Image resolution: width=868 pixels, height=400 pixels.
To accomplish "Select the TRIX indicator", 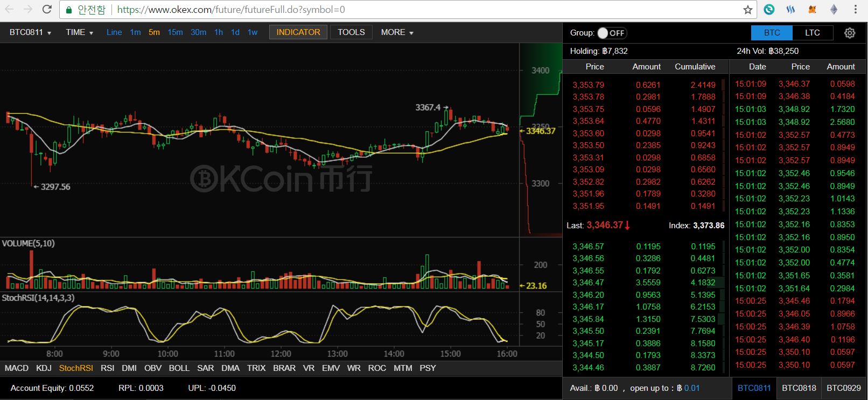I will pos(256,368).
